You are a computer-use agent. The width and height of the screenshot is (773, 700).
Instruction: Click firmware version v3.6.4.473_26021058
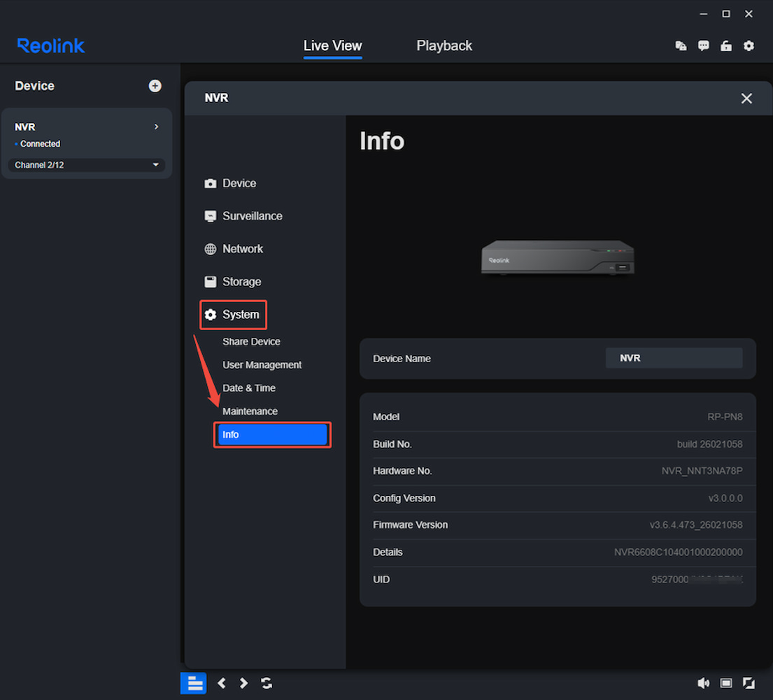point(695,525)
